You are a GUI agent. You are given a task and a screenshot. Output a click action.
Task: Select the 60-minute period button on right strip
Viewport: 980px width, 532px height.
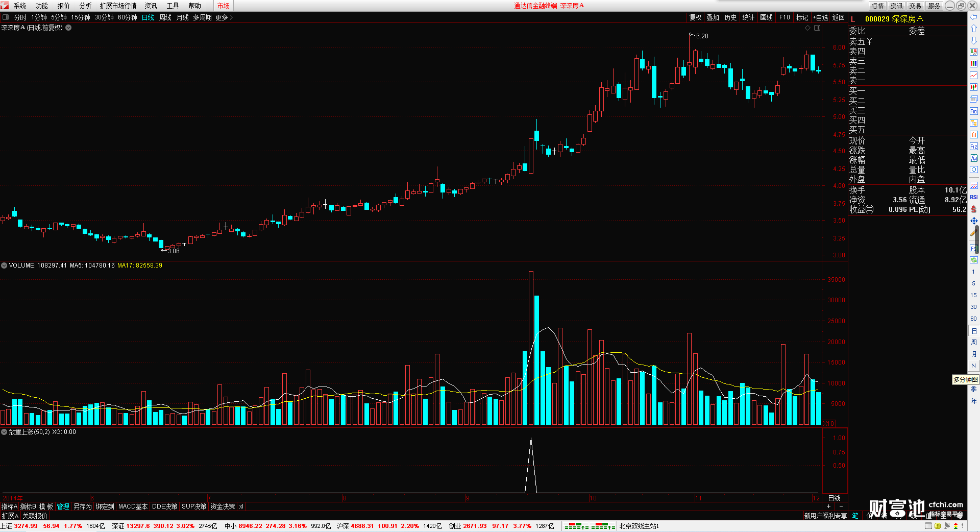(973, 319)
